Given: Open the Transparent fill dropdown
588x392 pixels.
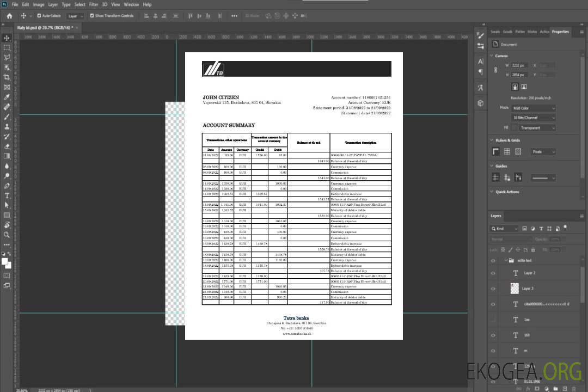Looking at the screenshot, I should (537, 128).
